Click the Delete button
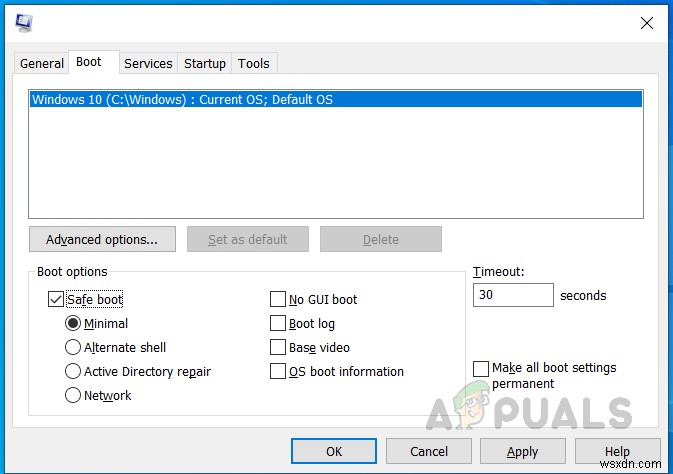This screenshot has height=474, width=673. [381, 239]
